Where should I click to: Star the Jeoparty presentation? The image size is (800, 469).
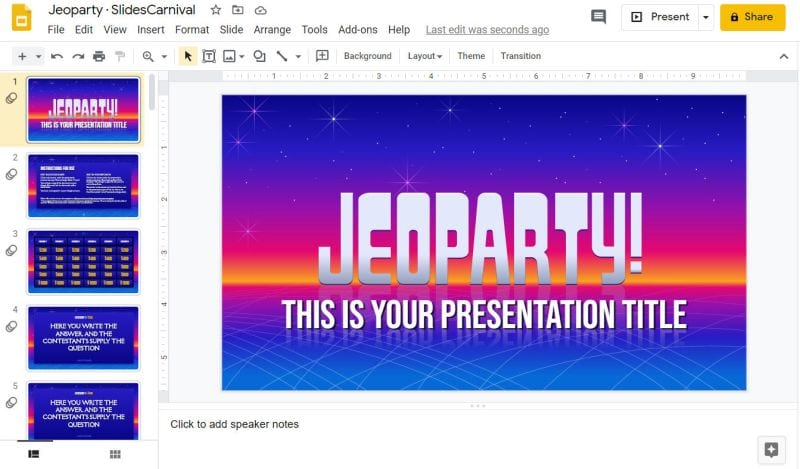[215, 10]
